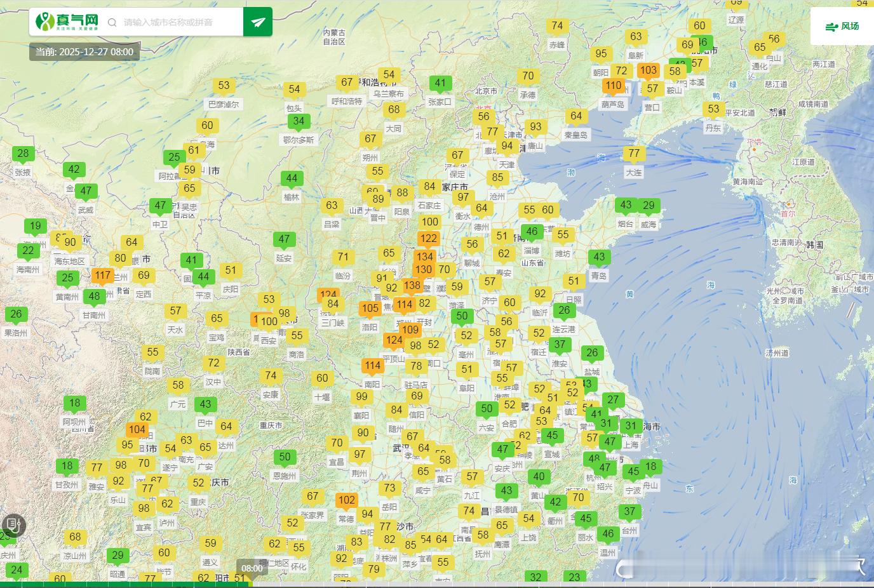Select the green 26 marker for 果洛州
The height and width of the screenshot is (588, 874).
pyautogui.click(x=16, y=315)
